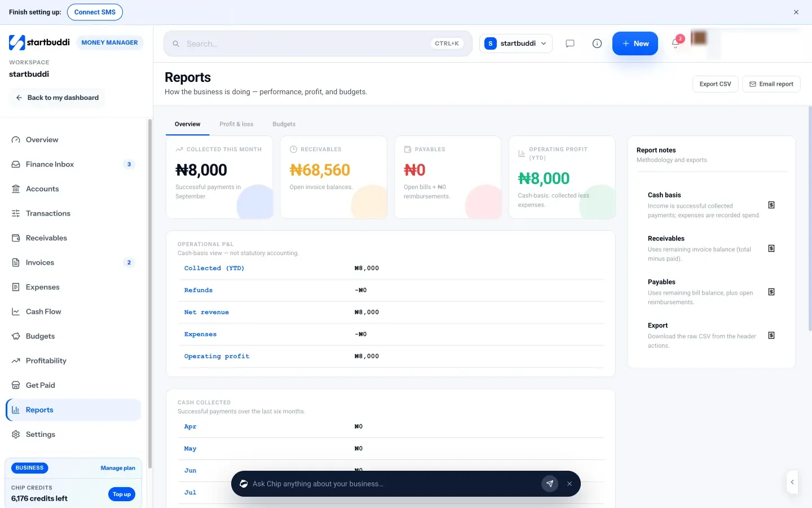Expand the side panel chevron
Viewport: 812px width, 508px height.
tap(792, 482)
